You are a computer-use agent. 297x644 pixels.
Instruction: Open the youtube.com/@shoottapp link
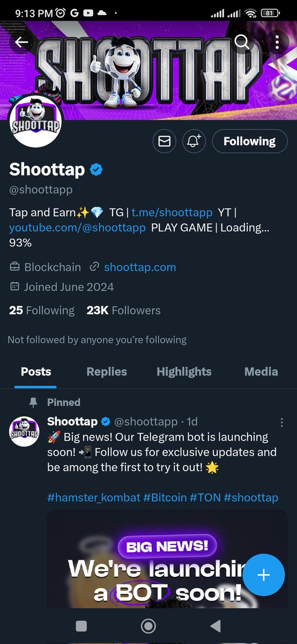[77, 228]
